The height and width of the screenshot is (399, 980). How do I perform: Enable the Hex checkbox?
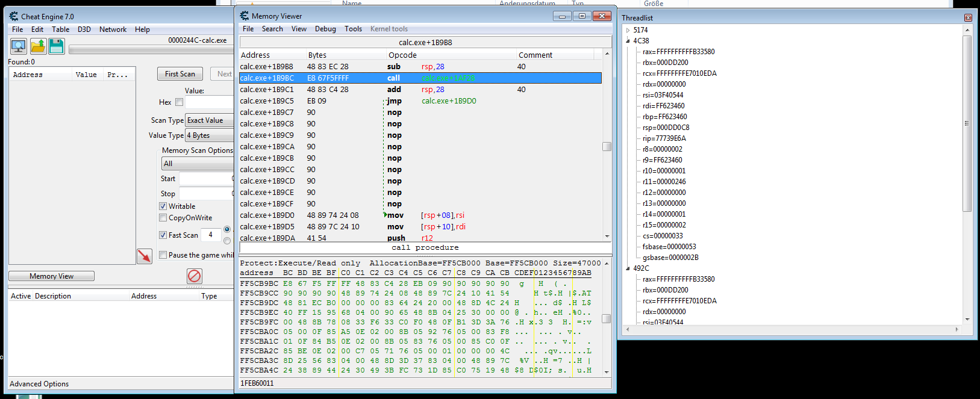click(179, 102)
